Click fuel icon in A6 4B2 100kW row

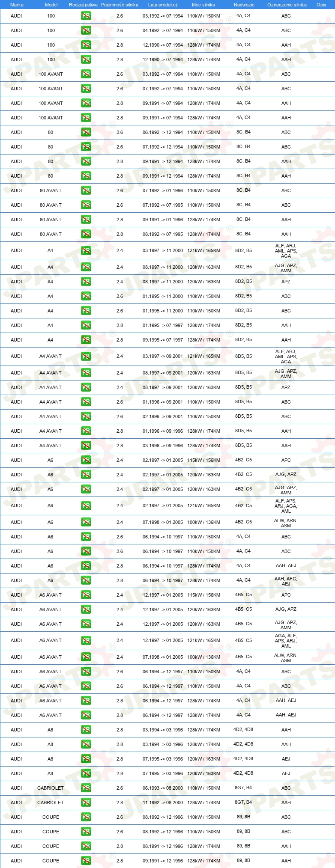coord(86,522)
